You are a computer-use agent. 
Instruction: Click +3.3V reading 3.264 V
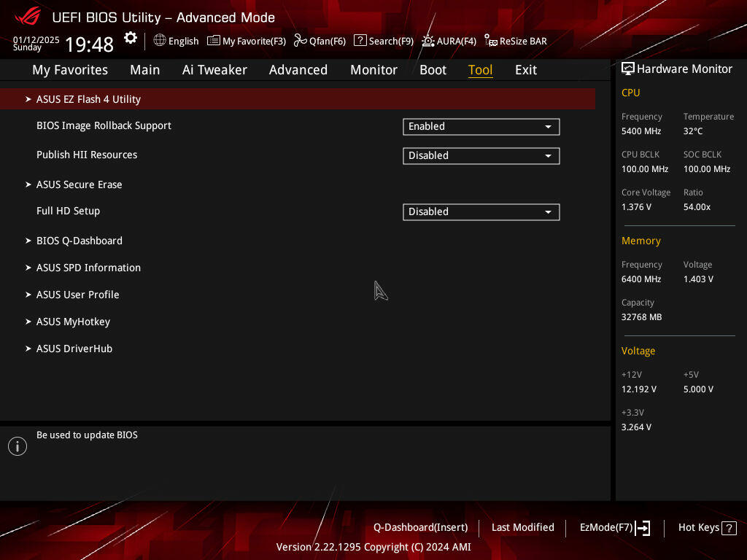(x=636, y=427)
